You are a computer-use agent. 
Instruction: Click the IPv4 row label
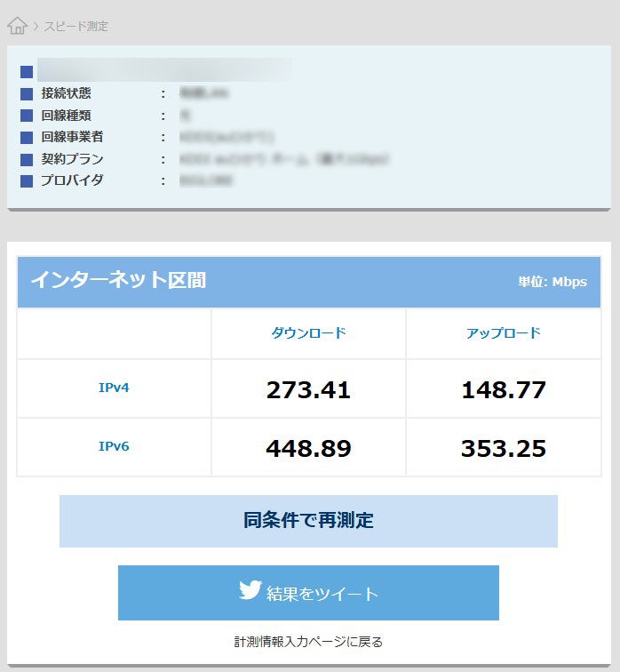click(x=114, y=388)
